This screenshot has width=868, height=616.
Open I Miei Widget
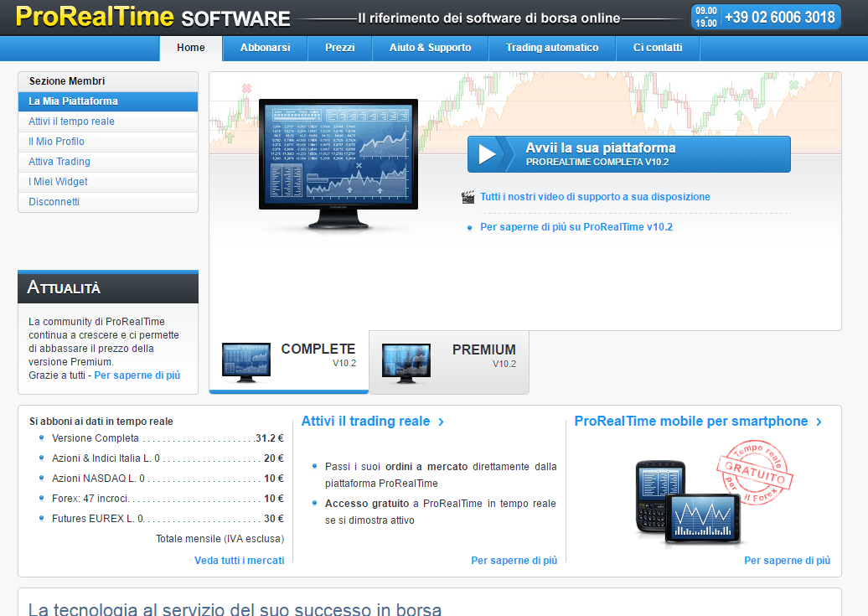pos(108,182)
